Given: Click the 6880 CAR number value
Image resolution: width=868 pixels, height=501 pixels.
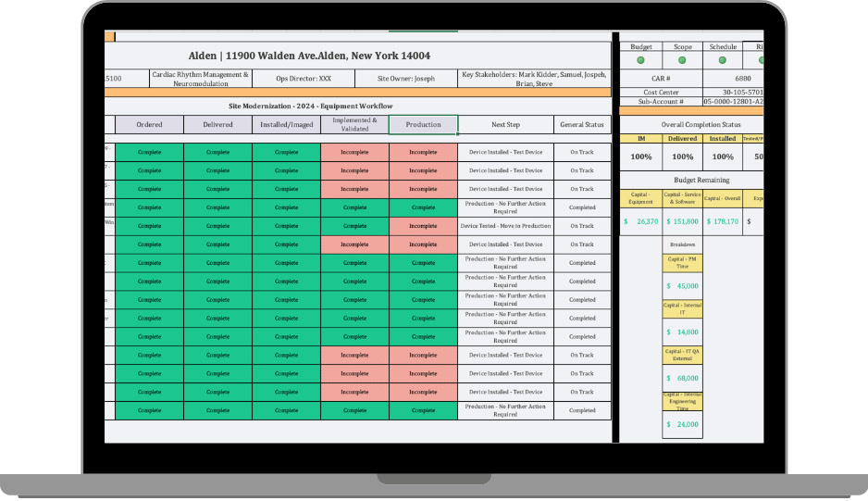Looking at the screenshot, I should [743, 79].
